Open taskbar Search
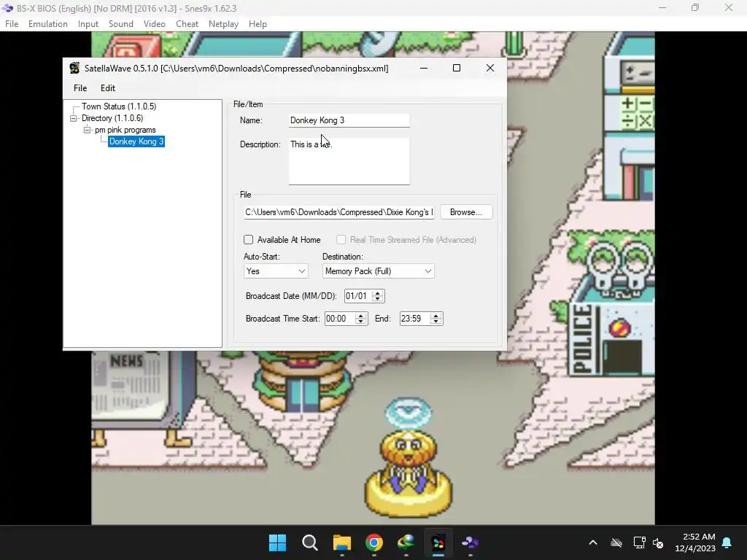 coord(309,542)
